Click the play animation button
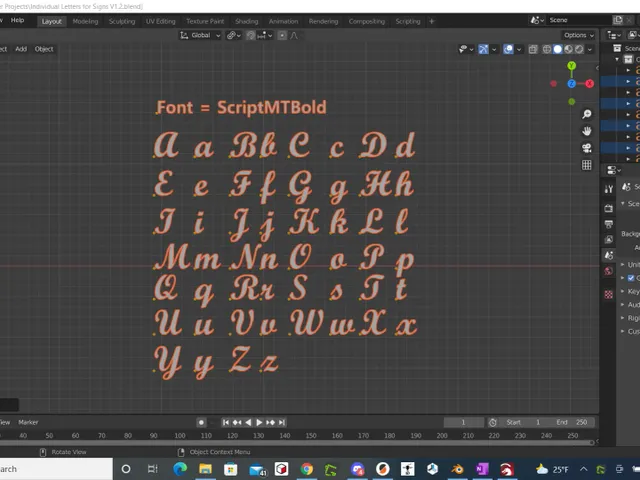Viewport: 640px width, 480px height. tap(259, 422)
